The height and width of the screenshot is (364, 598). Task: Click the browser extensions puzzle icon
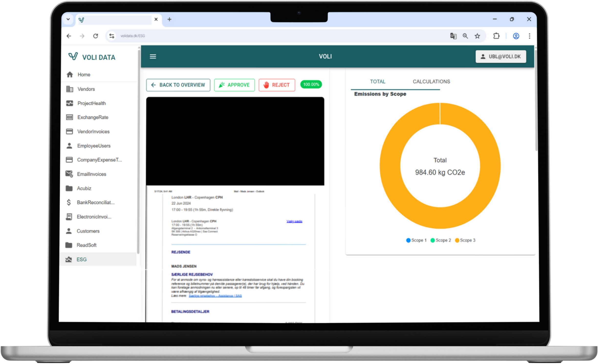(496, 36)
